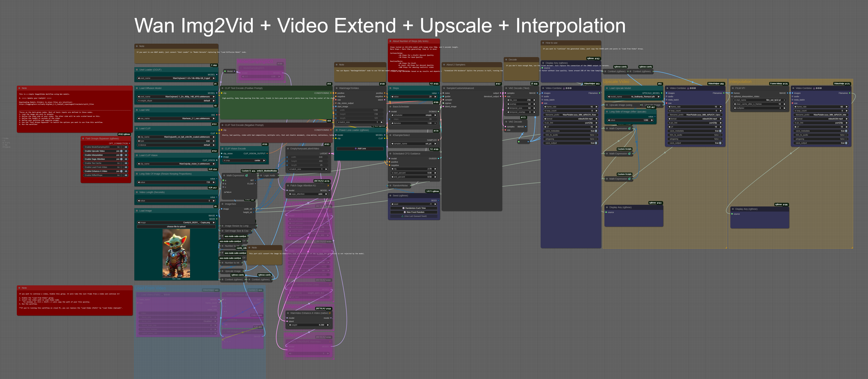Click choose file to upload button
This screenshot has height=379, width=868.
[176, 227]
